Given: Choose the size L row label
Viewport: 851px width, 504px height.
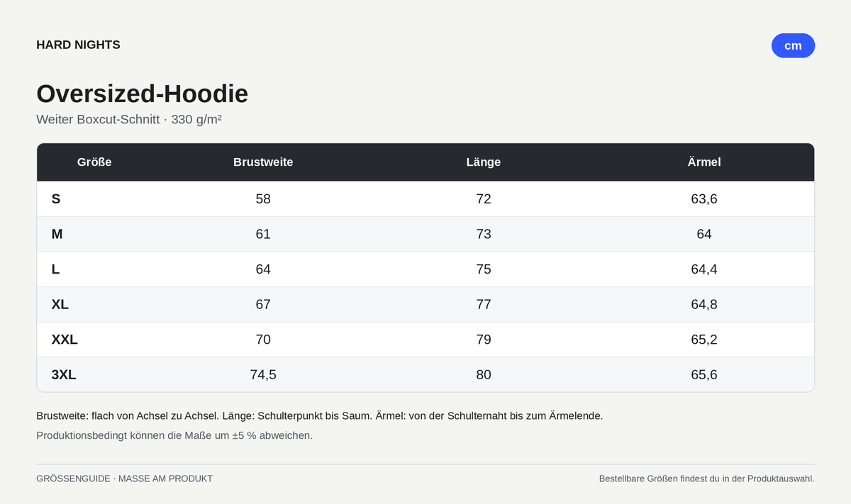Looking at the screenshot, I should tap(55, 269).
